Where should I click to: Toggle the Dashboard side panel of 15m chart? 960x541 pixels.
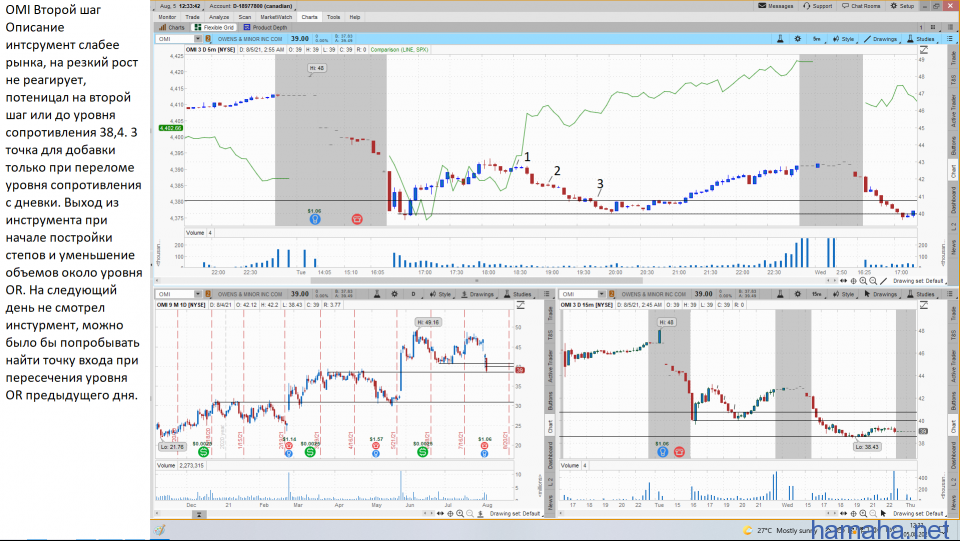pos(953,455)
